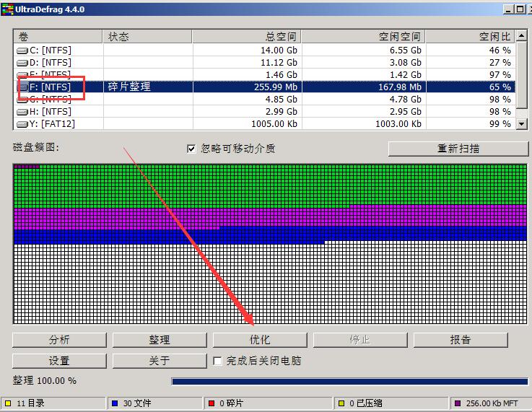Click the 重新扫描 rescan button
532x412 pixels.
(458, 149)
